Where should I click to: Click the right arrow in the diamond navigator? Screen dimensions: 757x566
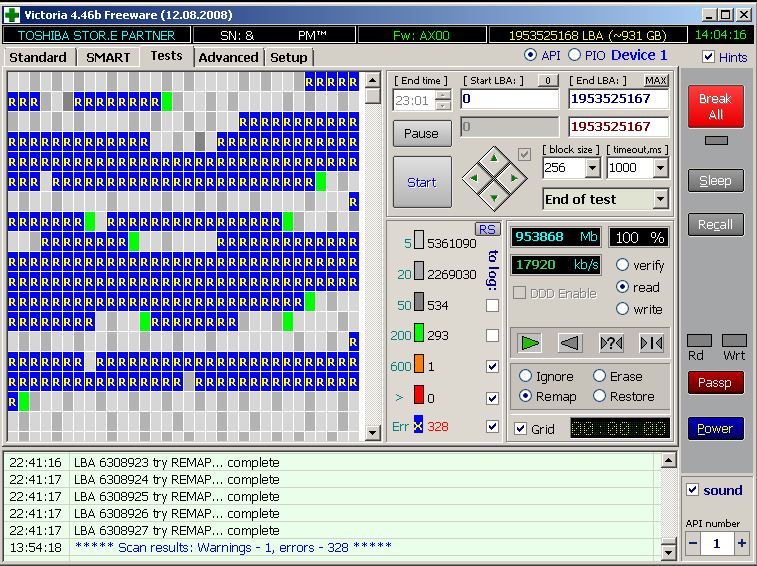(x=512, y=178)
